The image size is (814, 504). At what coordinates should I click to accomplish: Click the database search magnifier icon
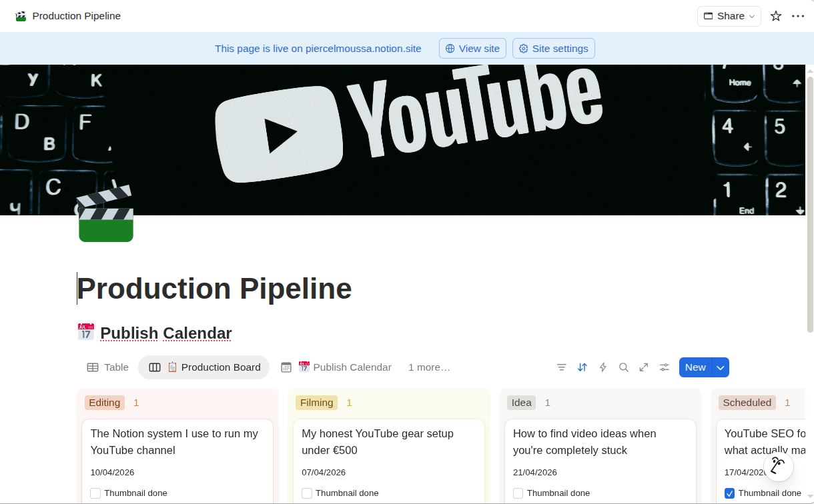pos(624,367)
